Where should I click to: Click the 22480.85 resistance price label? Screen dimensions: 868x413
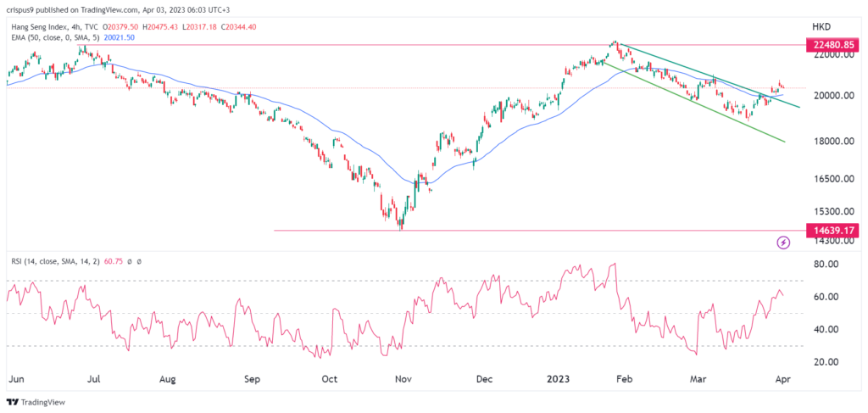pos(831,45)
